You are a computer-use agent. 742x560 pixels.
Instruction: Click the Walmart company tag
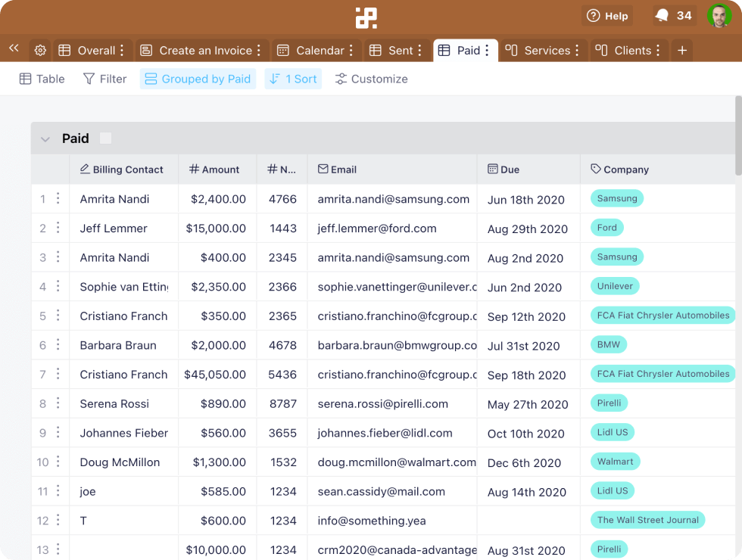click(x=615, y=461)
